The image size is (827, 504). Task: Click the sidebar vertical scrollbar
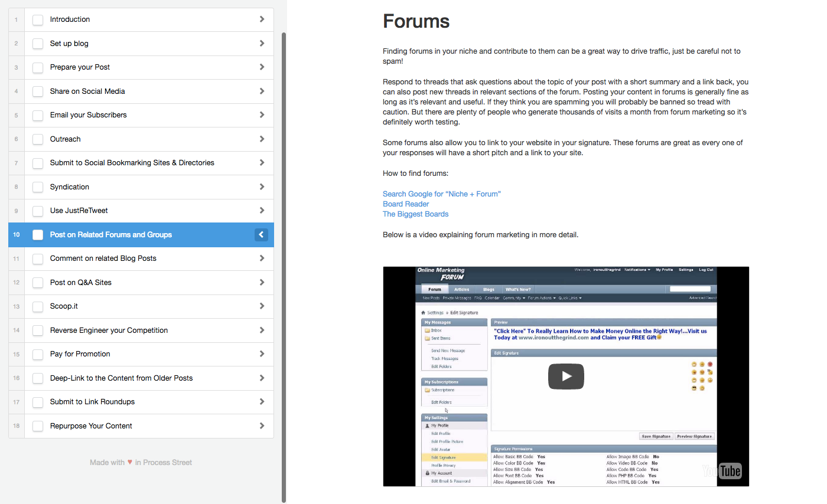click(x=284, y=266)
